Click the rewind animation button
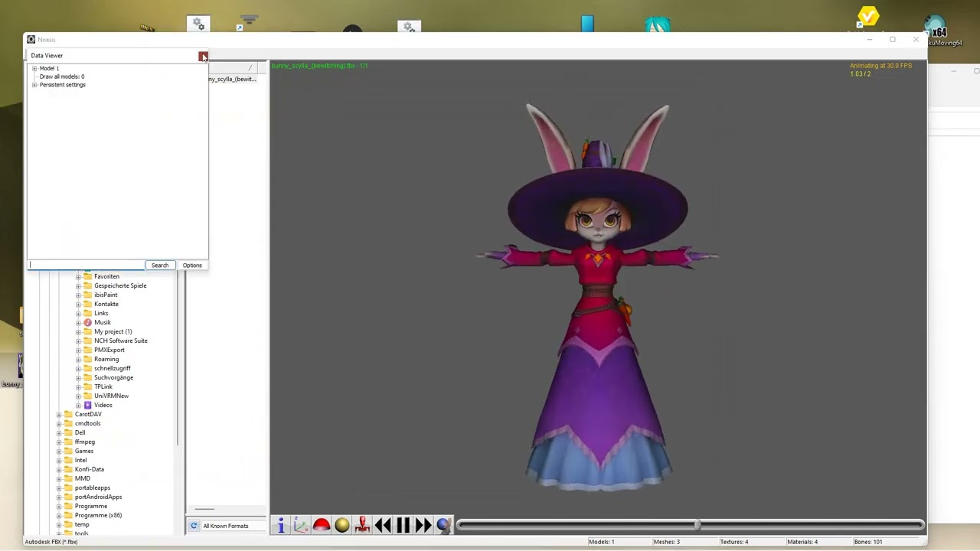The height and width of the screenshot is (551, 980). click(x=383, y=525)
